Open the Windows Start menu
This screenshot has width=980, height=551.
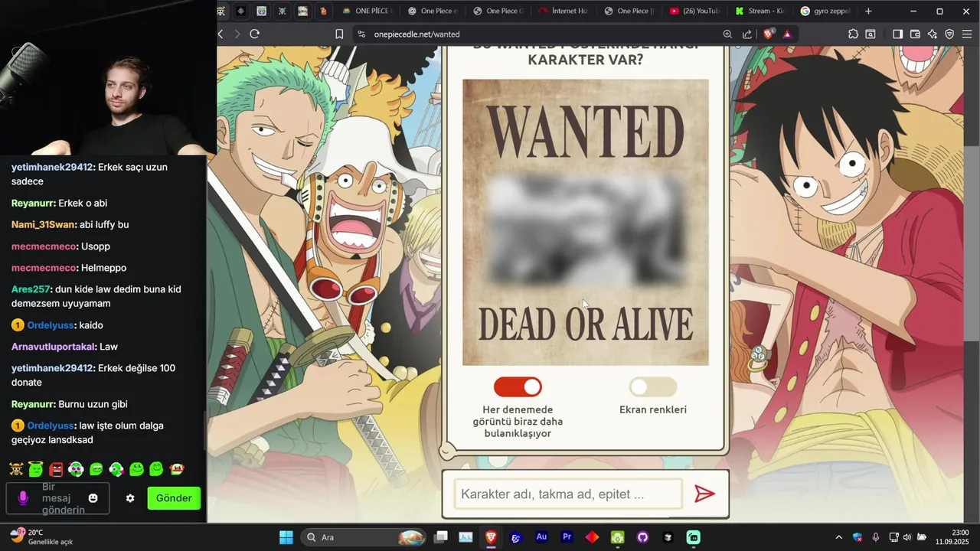[x=286, y=537]
